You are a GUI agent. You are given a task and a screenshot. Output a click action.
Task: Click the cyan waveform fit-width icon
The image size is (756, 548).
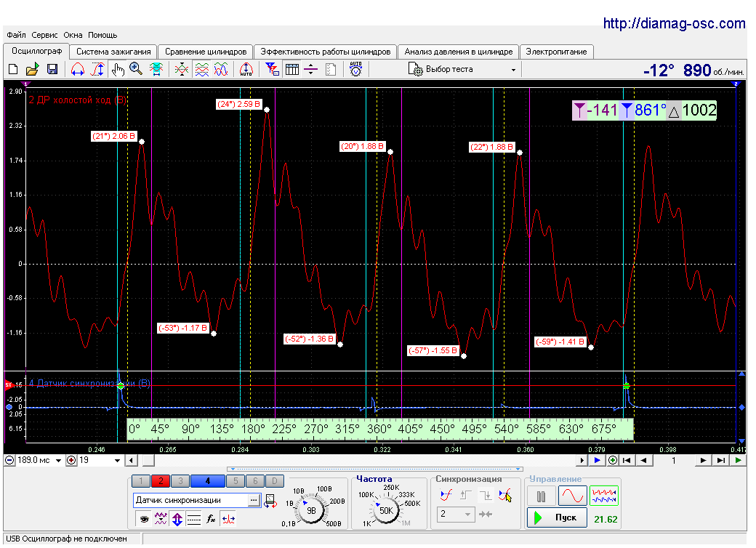pos(156,69)
